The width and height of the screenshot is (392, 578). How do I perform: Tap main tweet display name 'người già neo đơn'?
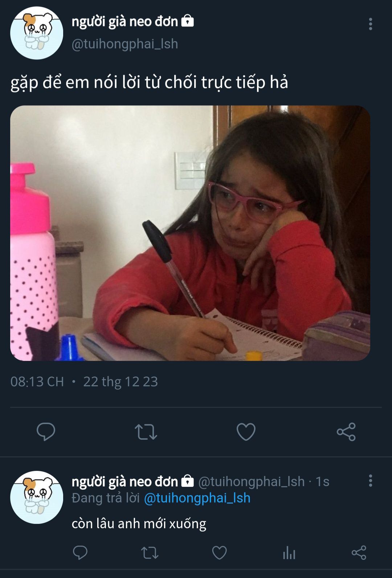[x=124, y=21]
